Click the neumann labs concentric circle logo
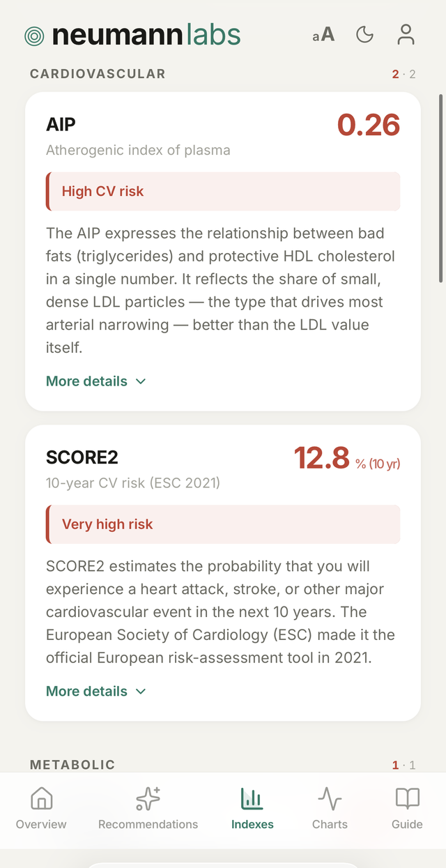Viewport: 446px width, 868px height. point(34,36)
